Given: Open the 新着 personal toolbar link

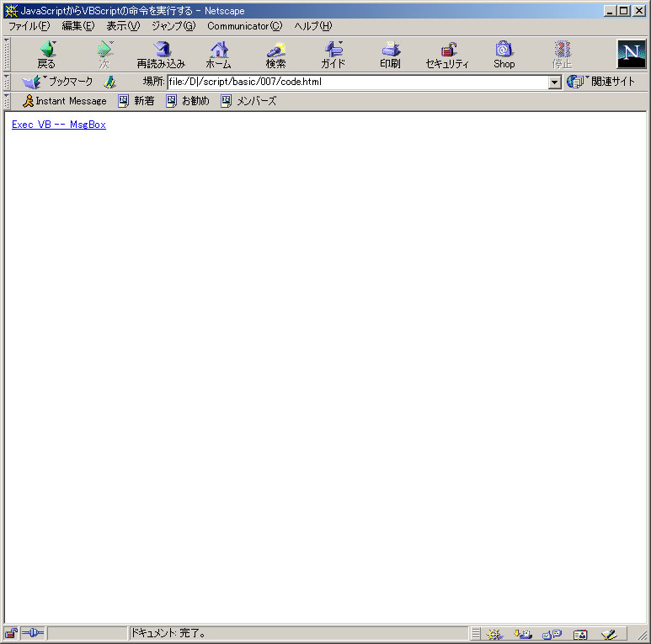Looking at the screenshot, I should coord(136,101).
